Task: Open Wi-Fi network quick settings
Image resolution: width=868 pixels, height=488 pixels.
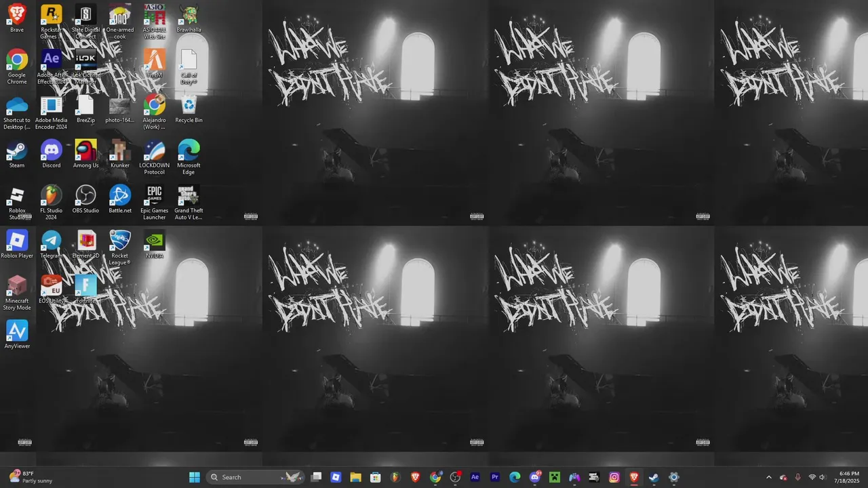Action: pos(812,477)
